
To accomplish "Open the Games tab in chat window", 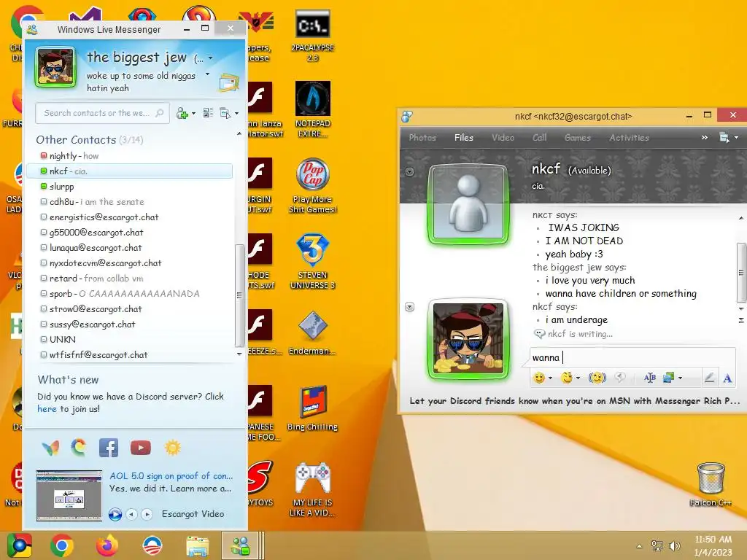I will tap(578, 138).
